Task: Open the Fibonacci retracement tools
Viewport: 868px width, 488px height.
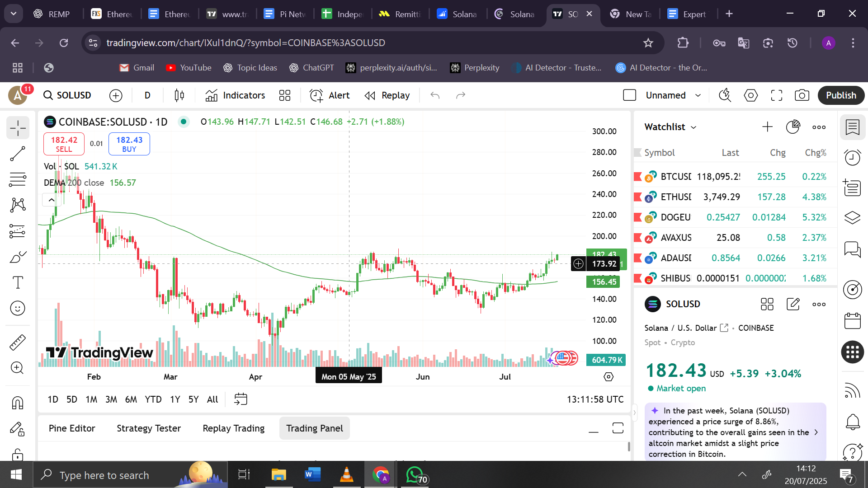Action: pyautogui.click(x=18, y=180)
